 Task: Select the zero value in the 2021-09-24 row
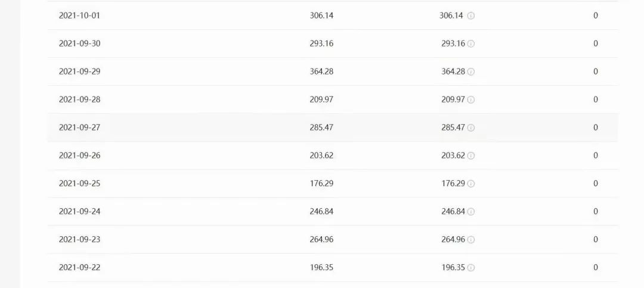[595, 212]
